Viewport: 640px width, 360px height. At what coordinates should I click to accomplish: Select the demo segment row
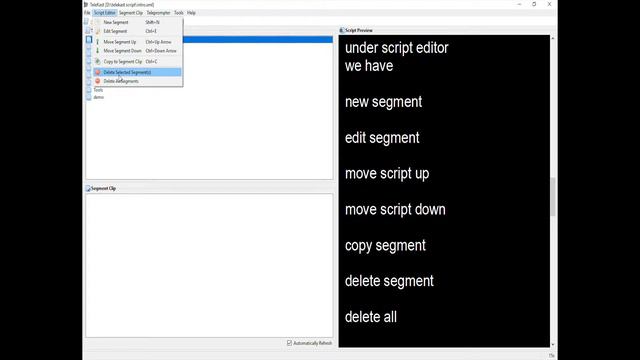(x=209, y=97)
